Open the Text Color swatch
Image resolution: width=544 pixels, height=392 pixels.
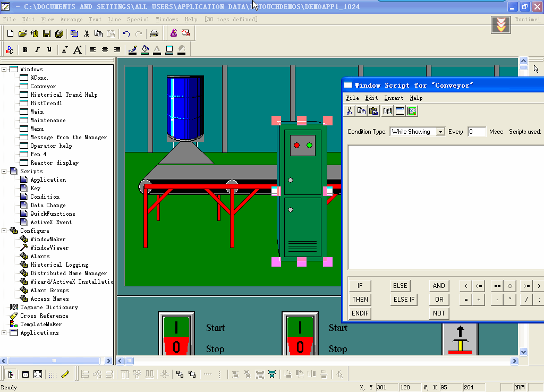(157, 49)
